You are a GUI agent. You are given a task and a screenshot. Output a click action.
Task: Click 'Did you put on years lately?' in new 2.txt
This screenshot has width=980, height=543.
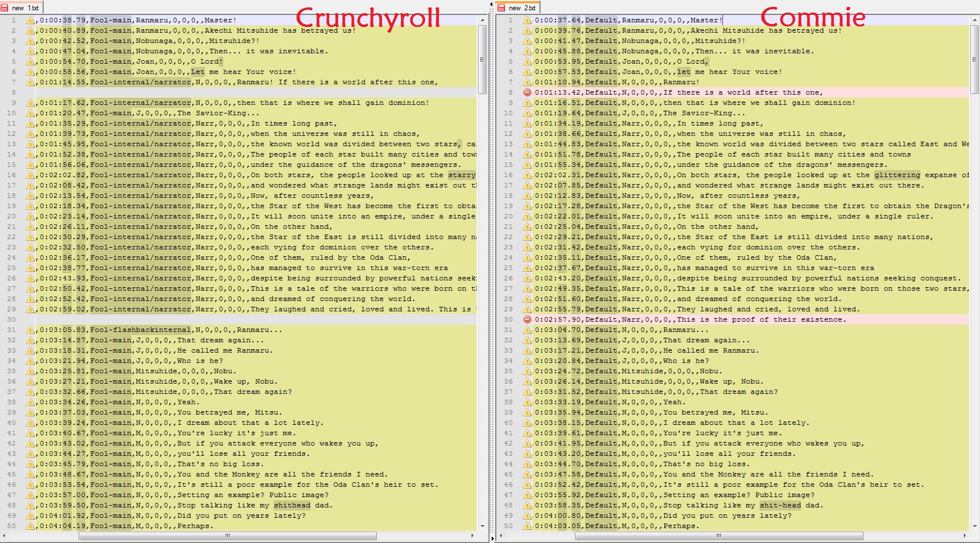pyautogui.click(x=728, y=515)
